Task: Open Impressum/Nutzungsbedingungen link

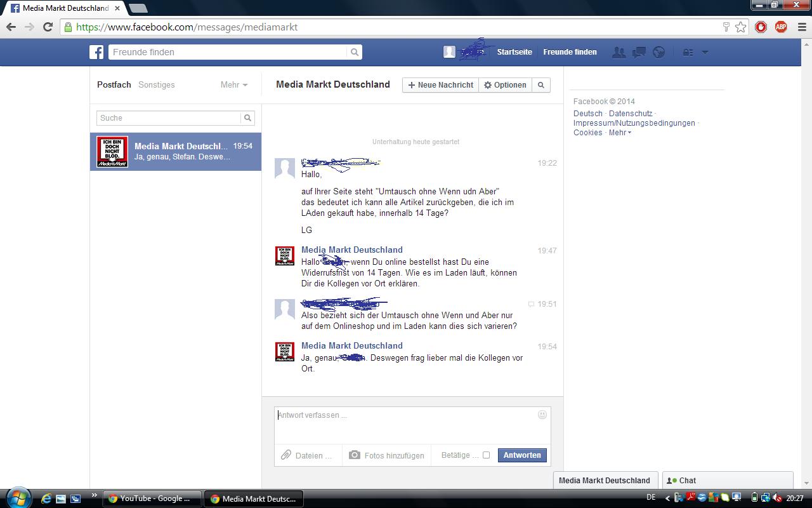Action: click(634, 123)
